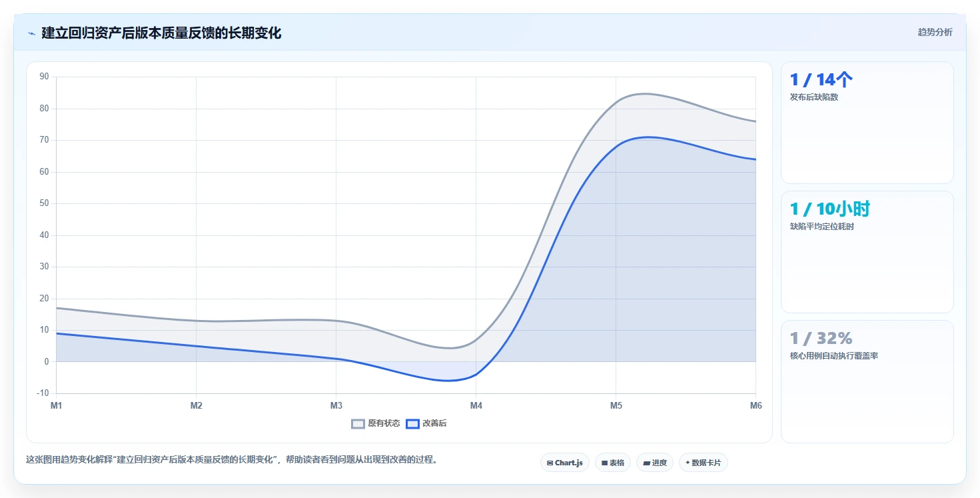Click the 表格 tag icon
Viewport: 980px width, 498px height.
pos(604,463)
